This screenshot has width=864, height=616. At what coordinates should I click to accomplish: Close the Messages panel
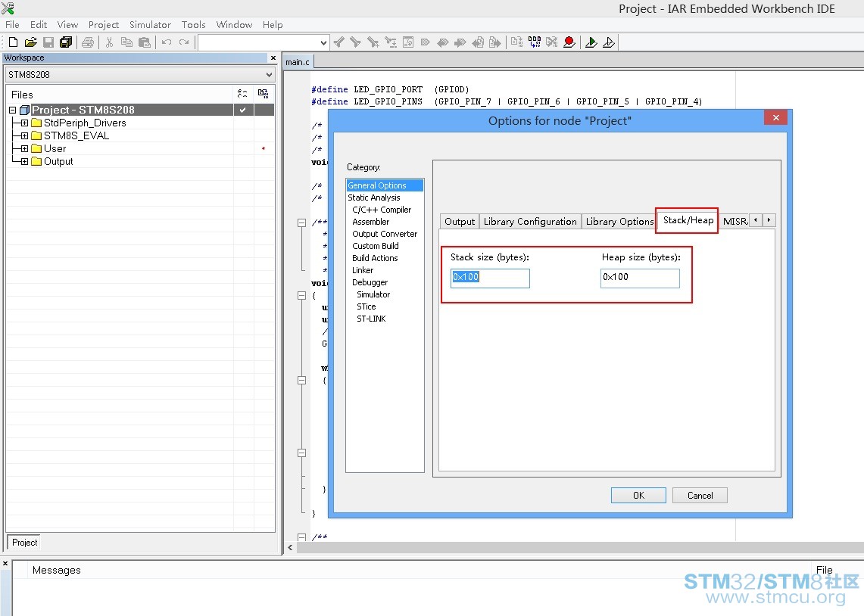coord(5,563)
